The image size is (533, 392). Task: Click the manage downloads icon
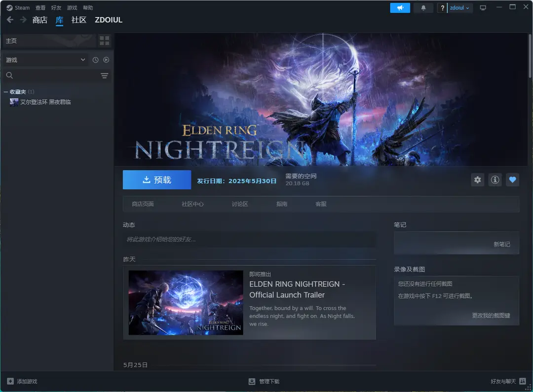[252, 382]
